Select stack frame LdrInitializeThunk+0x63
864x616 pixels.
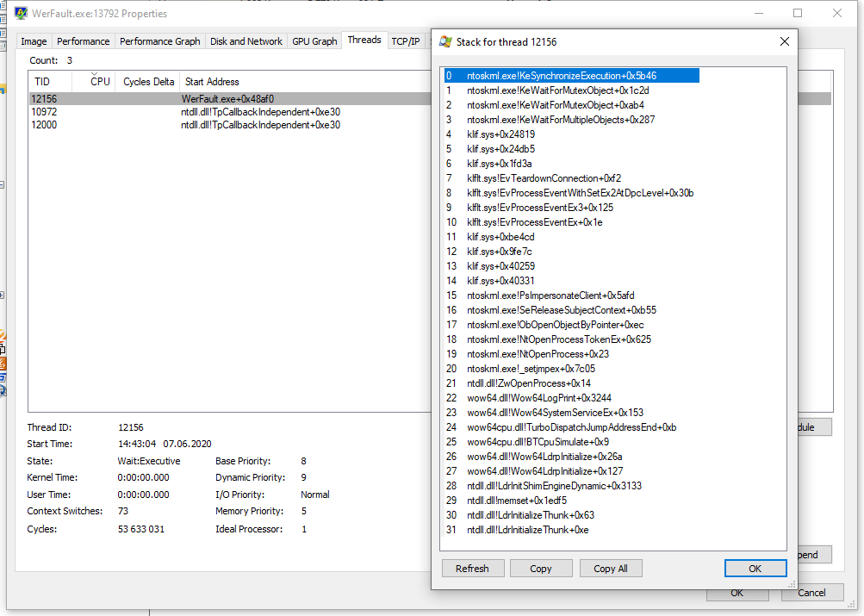(572, 515)
